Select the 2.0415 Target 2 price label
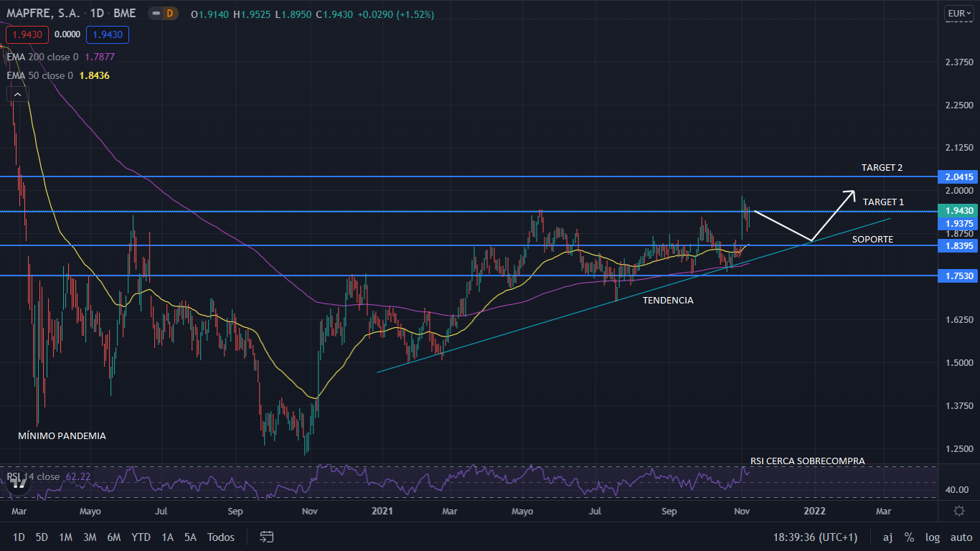 tap(959, 176)
